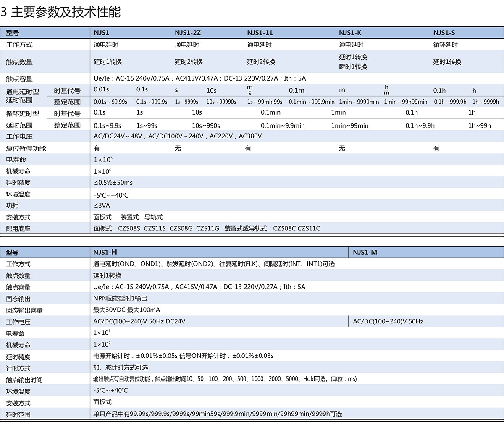Click the 触点输出时间 row label
The height and width of the screenshot is (433, 504).
24,380
